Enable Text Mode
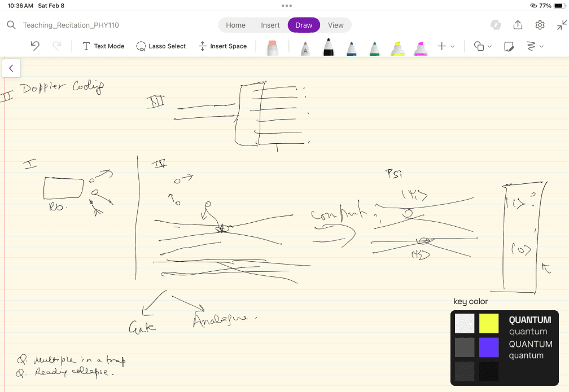This screenshot has height=392, width=569. coord(103,46)
